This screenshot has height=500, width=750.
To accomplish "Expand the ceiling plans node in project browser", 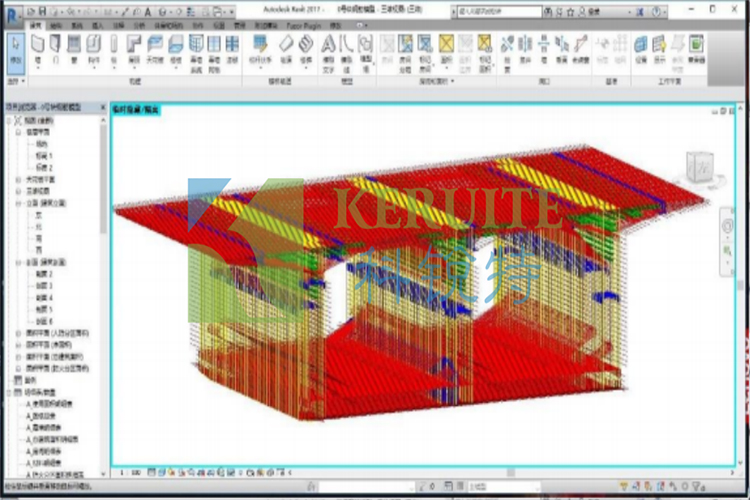I will pyautogui.click(x=18, y=180).
